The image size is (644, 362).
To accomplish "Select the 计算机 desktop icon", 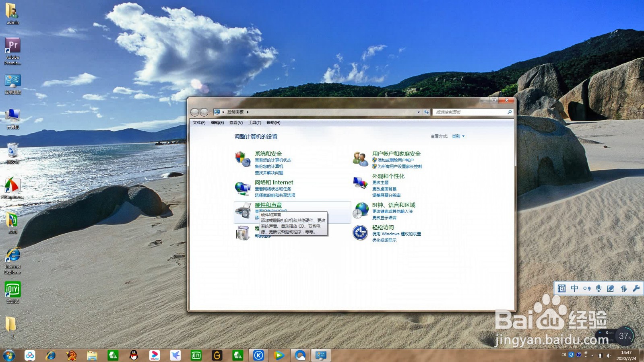I will point(12,119).
